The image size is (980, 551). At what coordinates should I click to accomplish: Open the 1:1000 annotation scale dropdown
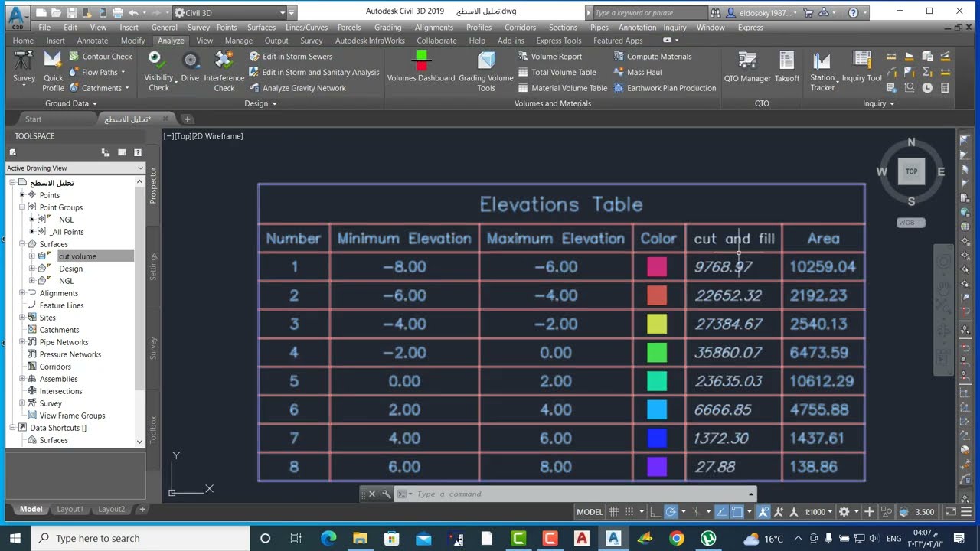tap(817, 512)
